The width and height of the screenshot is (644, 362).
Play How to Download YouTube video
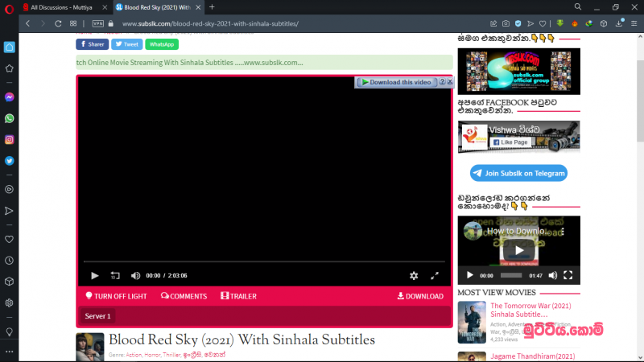pos(519,250)
